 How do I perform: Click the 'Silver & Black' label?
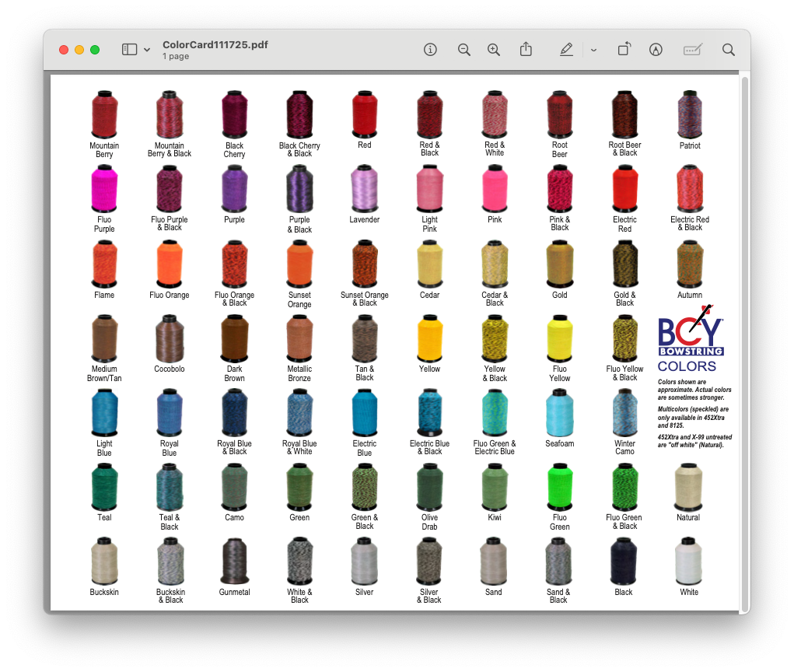pyautogui.click(x=429, y=596)
